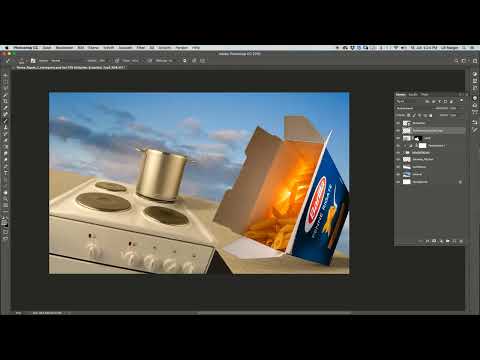Image resolution: width=480 pixels, height=360 pixels.
Task: Switch to the Pfade tab
Action: [x=424, y=94]
